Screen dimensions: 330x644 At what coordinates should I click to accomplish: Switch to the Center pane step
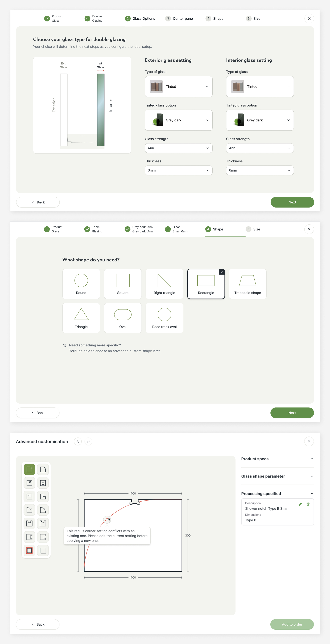(x=179, y=18)
